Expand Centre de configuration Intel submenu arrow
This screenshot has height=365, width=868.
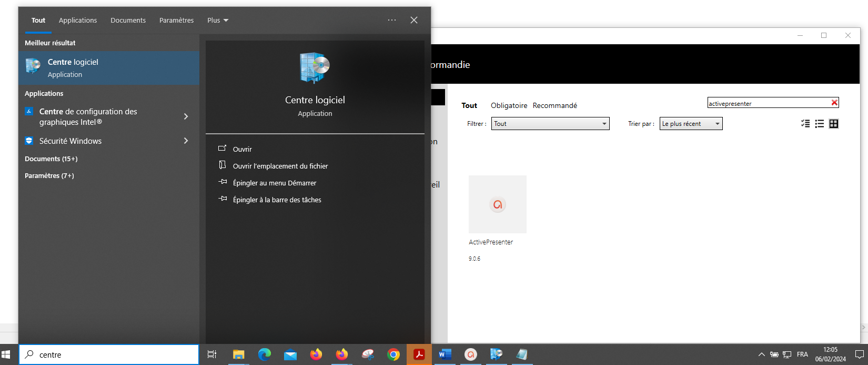click(x=186, y=116)
